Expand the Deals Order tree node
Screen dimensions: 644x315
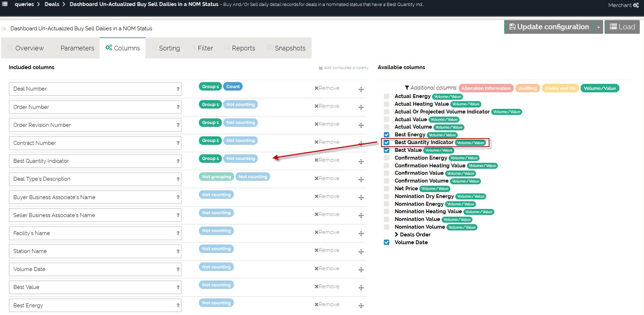point(396,235)
